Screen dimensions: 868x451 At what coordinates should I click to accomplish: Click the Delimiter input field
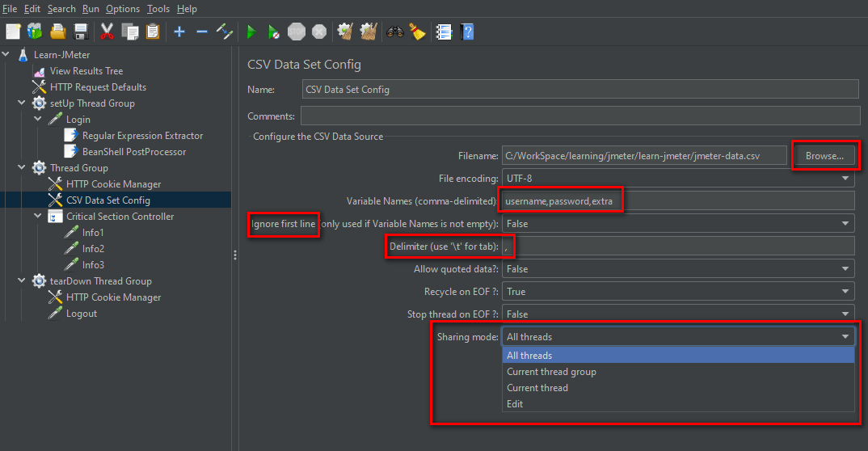point(678,247)
